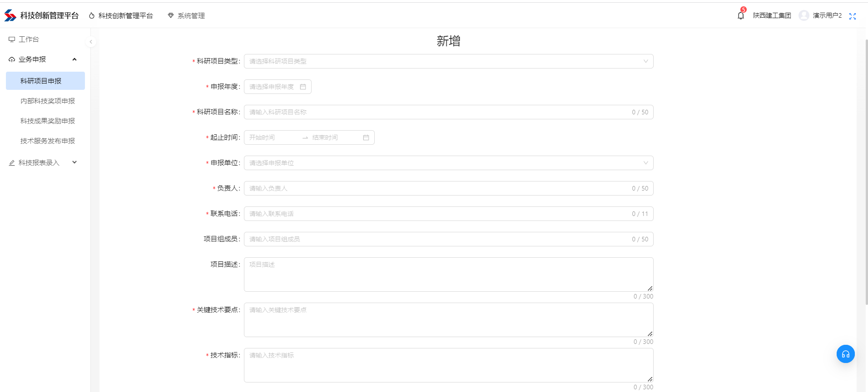Open the customer service headset button
Viewport: 868px width, 392px height.
[845, 354]
